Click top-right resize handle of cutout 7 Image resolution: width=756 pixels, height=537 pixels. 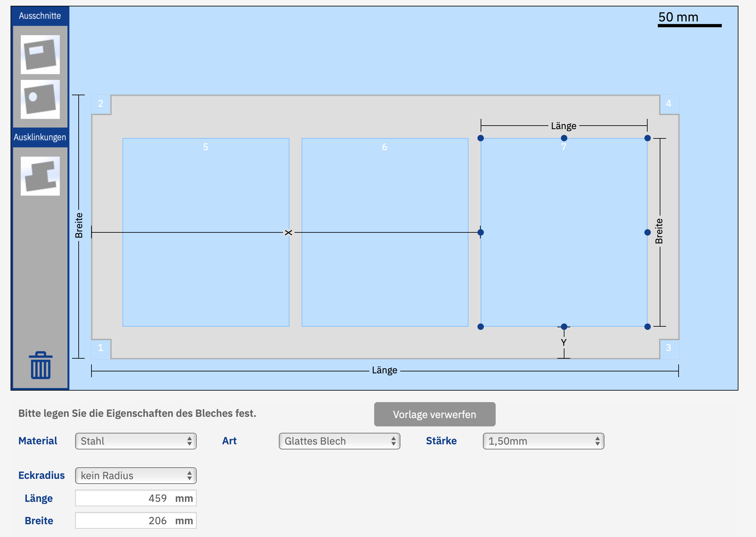click(647, 138)
